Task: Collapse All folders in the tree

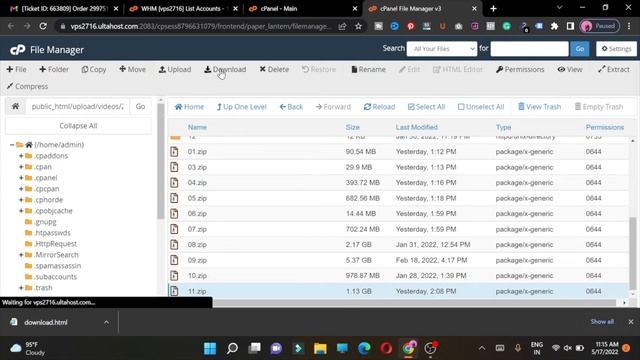Action: click(78, 126)
